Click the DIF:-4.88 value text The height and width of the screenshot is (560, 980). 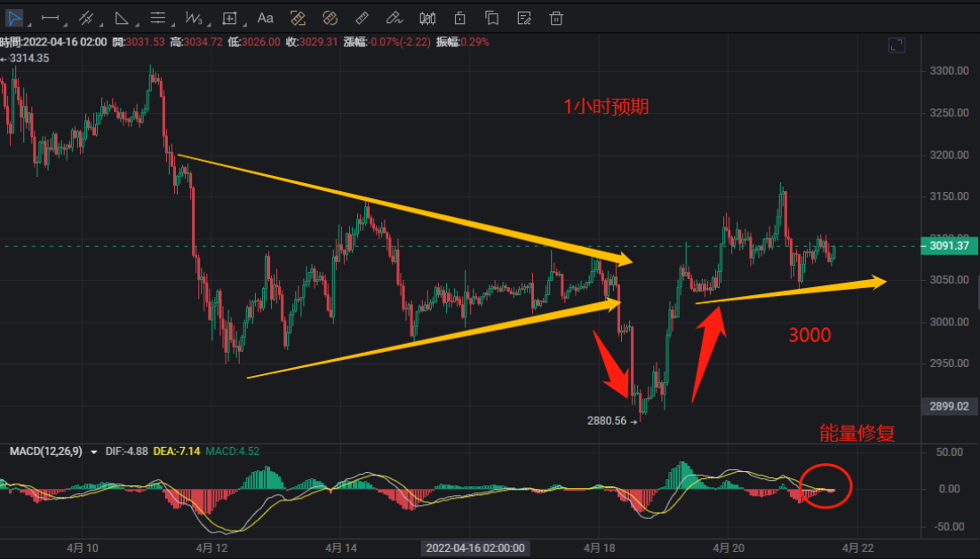[x=127, y=452]
